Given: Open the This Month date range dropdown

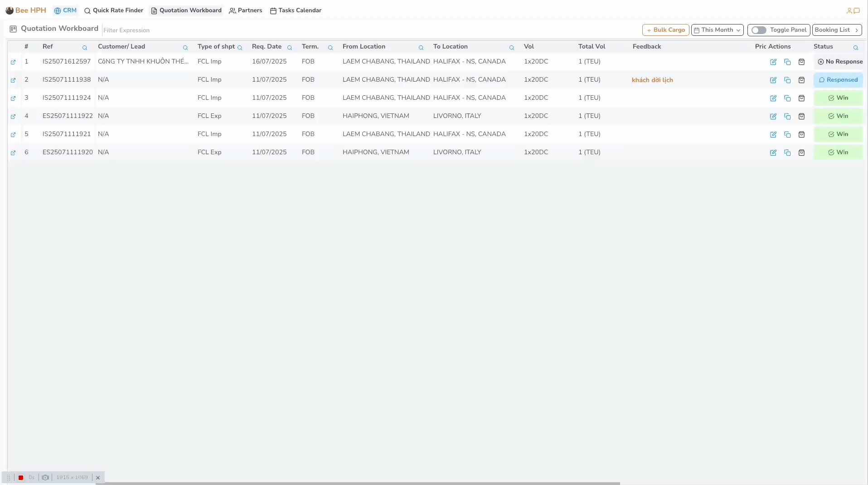Looking at the screenshot, I should pyautogui.click(x=717, y=30).
